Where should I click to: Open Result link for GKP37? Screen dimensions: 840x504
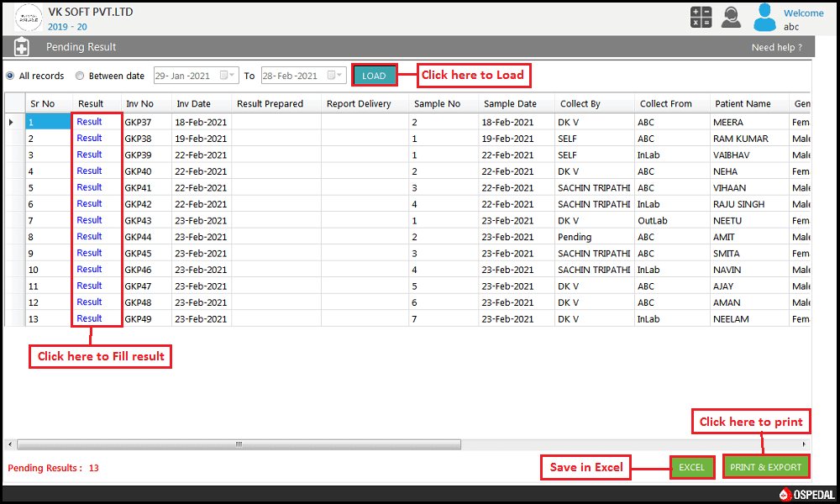coord(89,122)
